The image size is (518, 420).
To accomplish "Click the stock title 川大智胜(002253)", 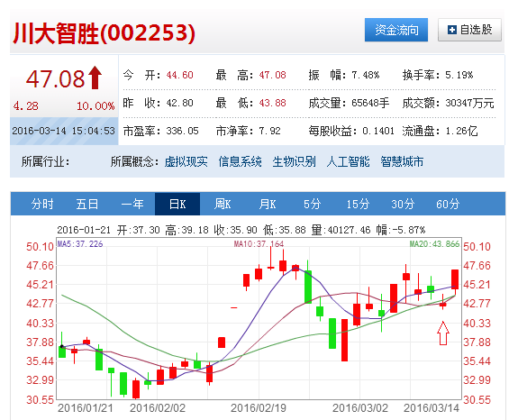I will pos(105,33).
